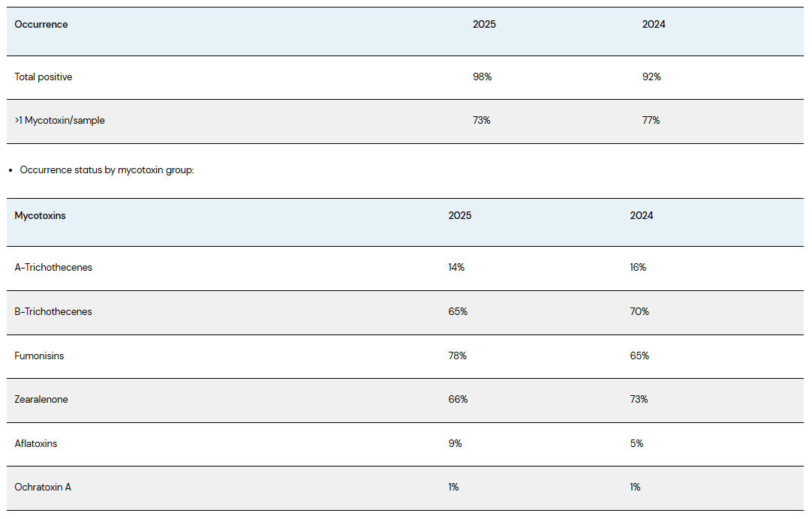Select the Ochratoxin A row label
The width and height of the screenshot is (812, 519).
point(43,487)
